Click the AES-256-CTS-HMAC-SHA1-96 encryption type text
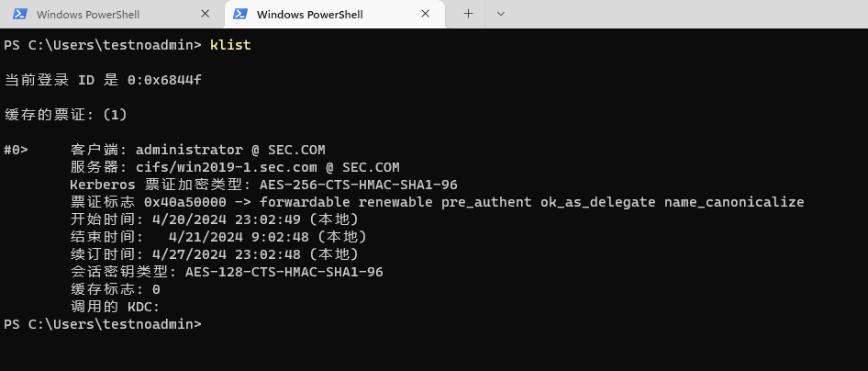The image size is (868, 371). coord(359,185)
